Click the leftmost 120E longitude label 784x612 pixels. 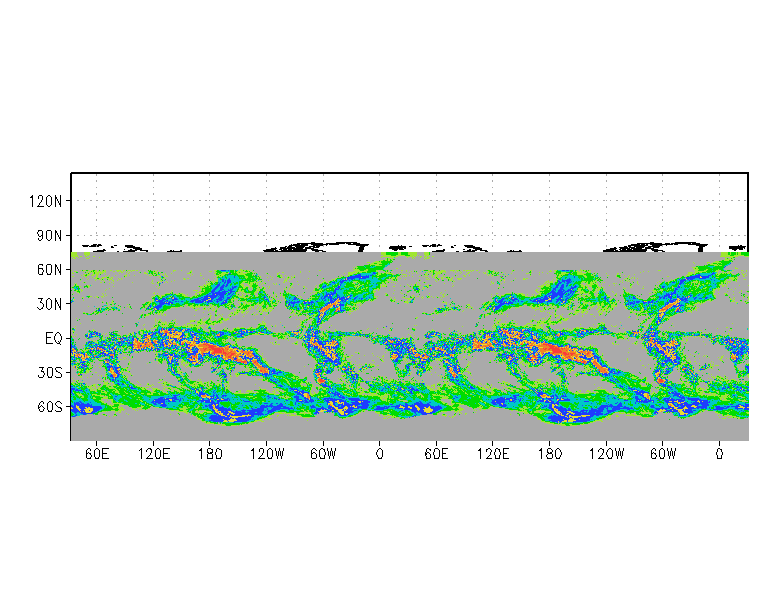pos(154,454)
